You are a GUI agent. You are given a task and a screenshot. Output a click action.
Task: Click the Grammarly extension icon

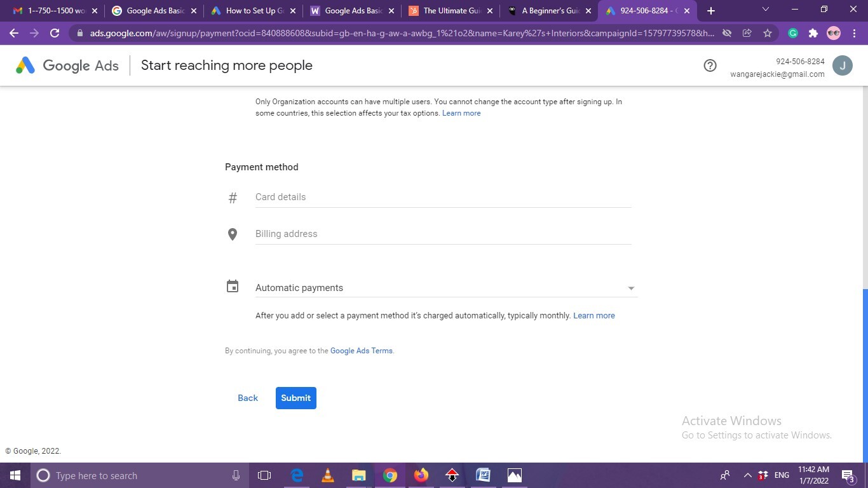coord(793,33)
